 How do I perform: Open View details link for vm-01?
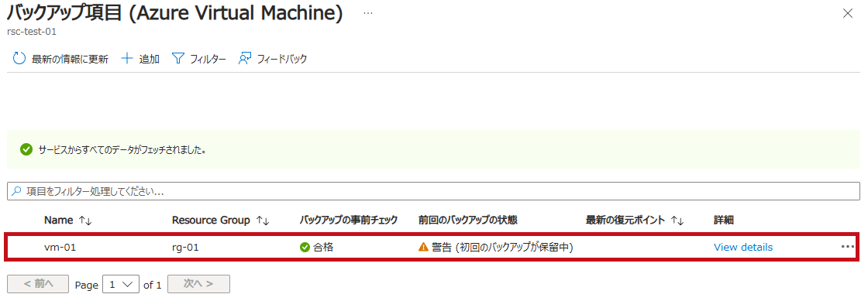743,247
